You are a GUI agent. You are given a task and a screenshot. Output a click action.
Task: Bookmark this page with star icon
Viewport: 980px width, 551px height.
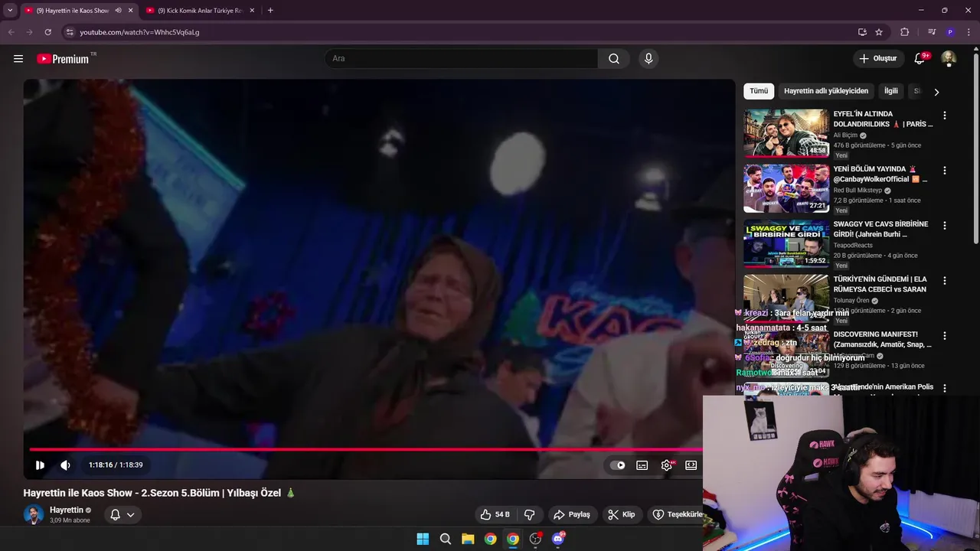tap(879, 32)
